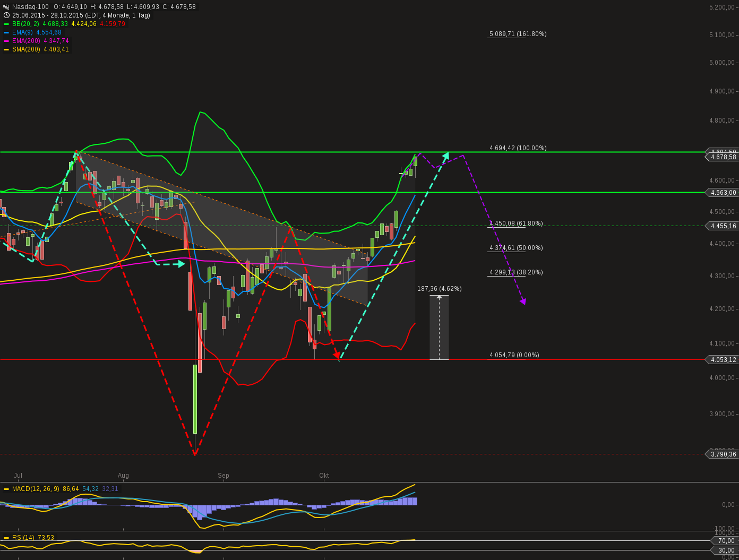Click the 4.800,00 price axis label
Screen dimensions: 739x560
(x=722, y=120)
